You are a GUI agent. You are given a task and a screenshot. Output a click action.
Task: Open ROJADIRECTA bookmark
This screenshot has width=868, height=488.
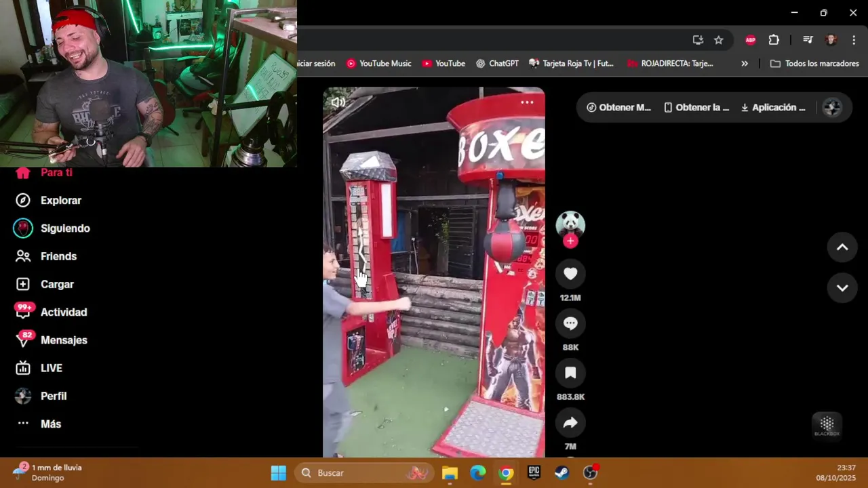pyautogui.click(x=670, y=64)
